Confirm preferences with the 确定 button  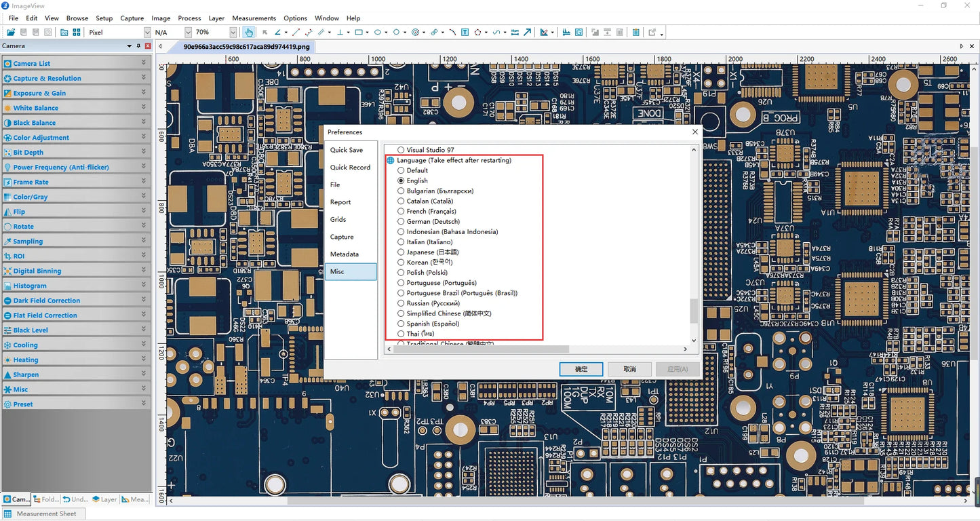tap(581, 369)
